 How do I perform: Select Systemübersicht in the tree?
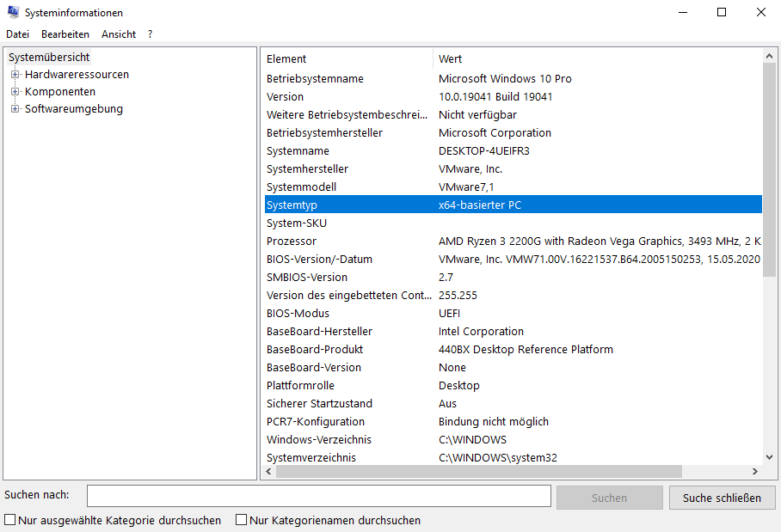(x=49, y=58)
